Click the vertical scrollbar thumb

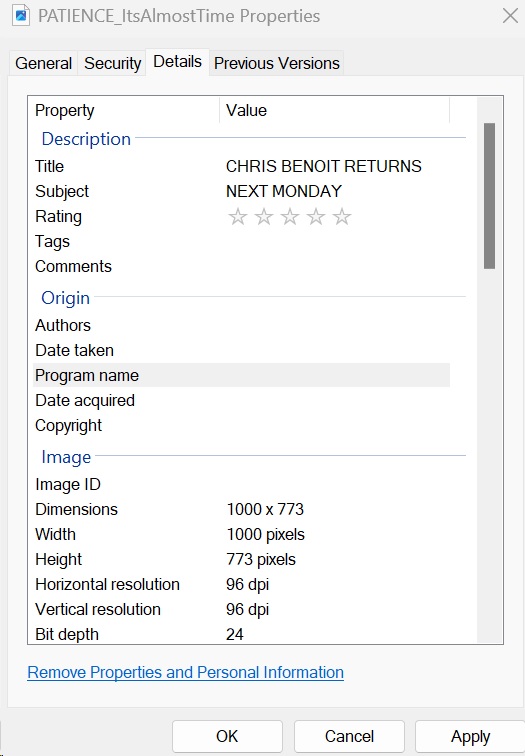[489, 196]
